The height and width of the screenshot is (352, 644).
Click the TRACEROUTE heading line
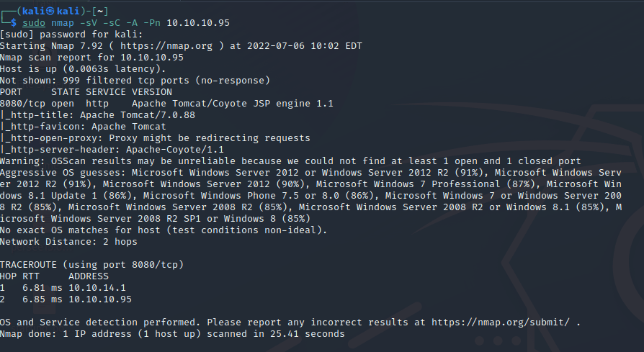coord(91,265)
